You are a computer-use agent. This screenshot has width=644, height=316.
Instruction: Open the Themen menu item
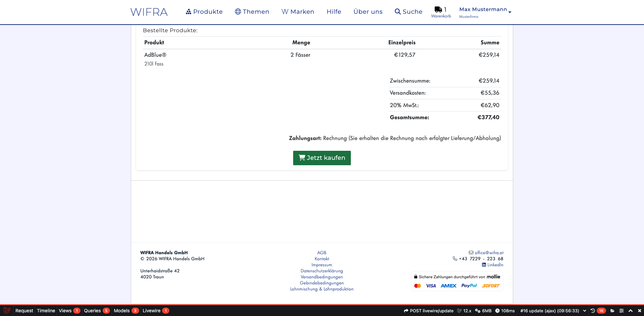252,12
